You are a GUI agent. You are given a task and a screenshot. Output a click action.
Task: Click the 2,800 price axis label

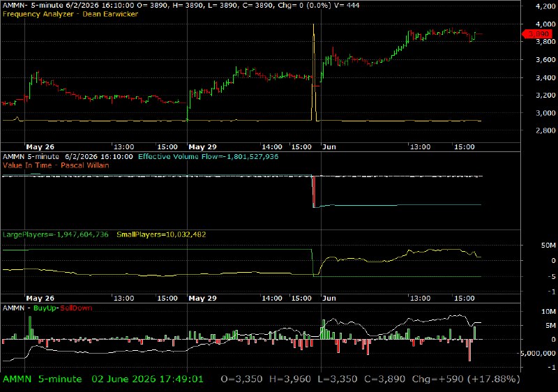pyautogui.click(x=545, y=130)
